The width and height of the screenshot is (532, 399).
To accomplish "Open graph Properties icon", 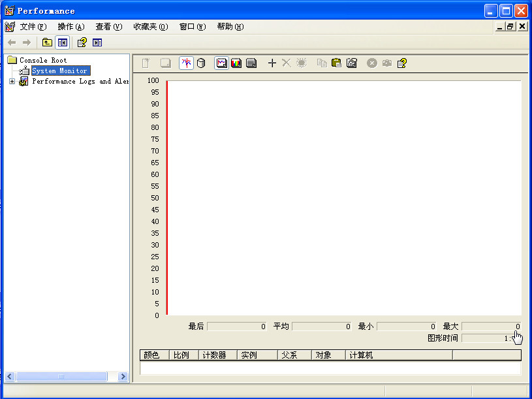I will (352, 63).
